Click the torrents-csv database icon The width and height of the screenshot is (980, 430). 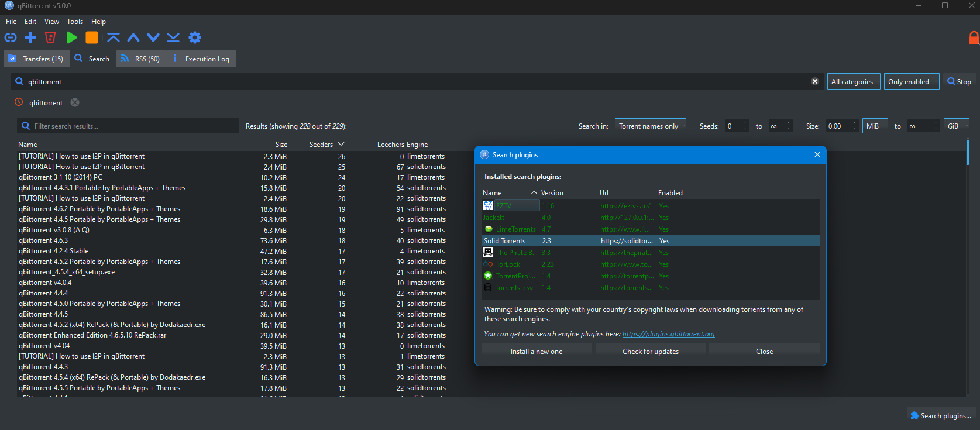488,287
